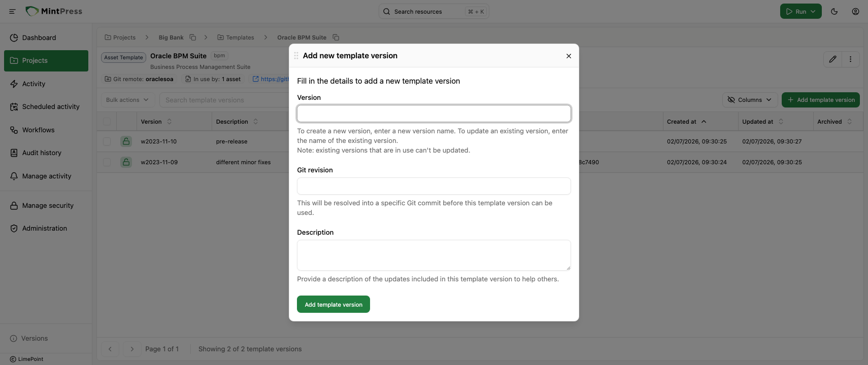Submit the dialog Add template version button
Screen dimensions: 868x365
[333, 304]
